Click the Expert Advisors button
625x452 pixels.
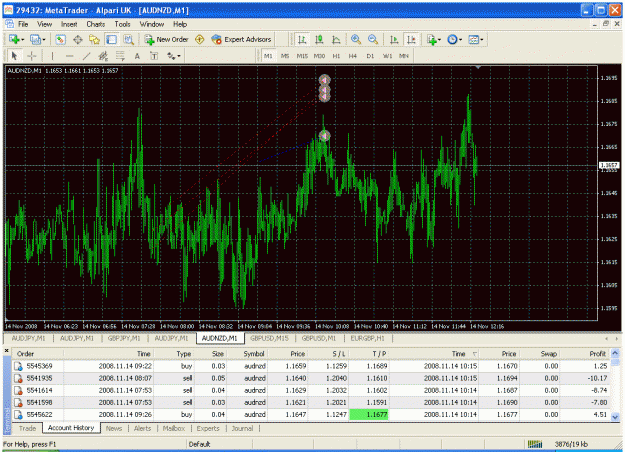[x=241, y=39]
